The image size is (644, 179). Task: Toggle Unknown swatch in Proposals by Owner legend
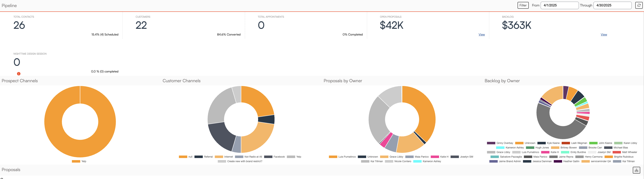(362, 157)
